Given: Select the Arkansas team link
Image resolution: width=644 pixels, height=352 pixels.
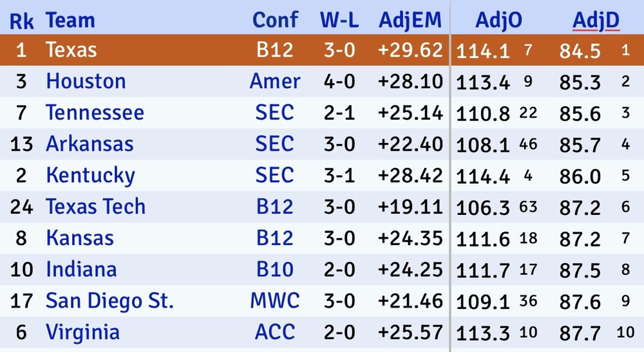Looking at the screenshot, I should [90, 144].
